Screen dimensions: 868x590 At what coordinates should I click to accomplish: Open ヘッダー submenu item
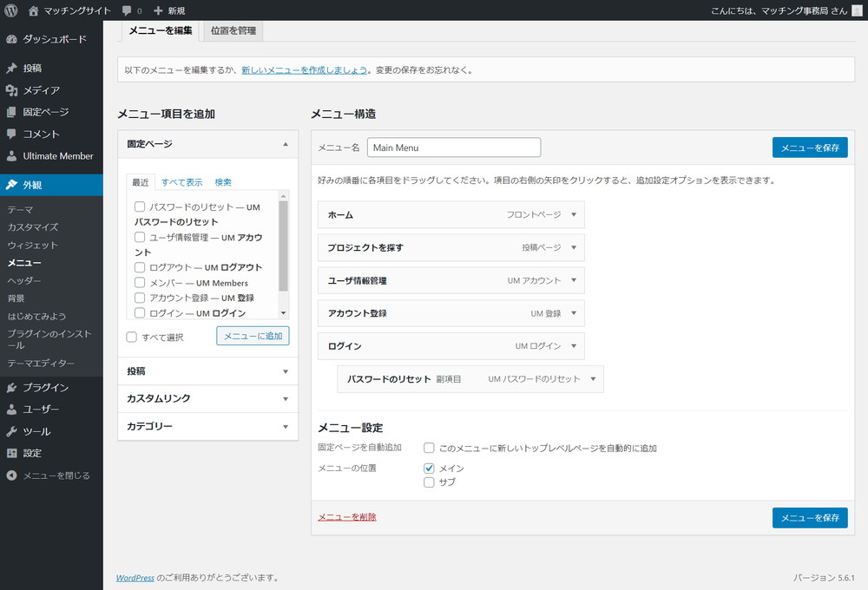point(24,280)
